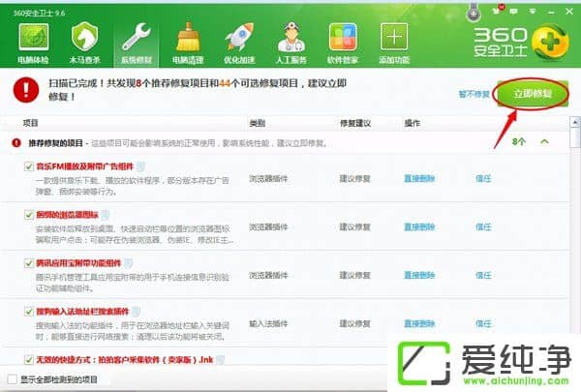This screenshot has width=581, height=392.
Task: Open the 添加功能 add features panel
Action: click(394, 44)
